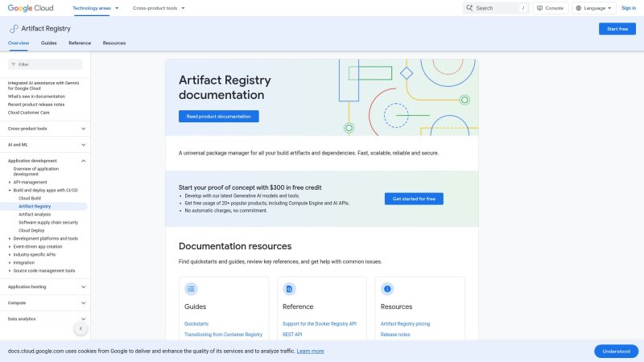Click the Guides card list icon
The height and width of the screenshot is (362, 644).
(191, 289)
